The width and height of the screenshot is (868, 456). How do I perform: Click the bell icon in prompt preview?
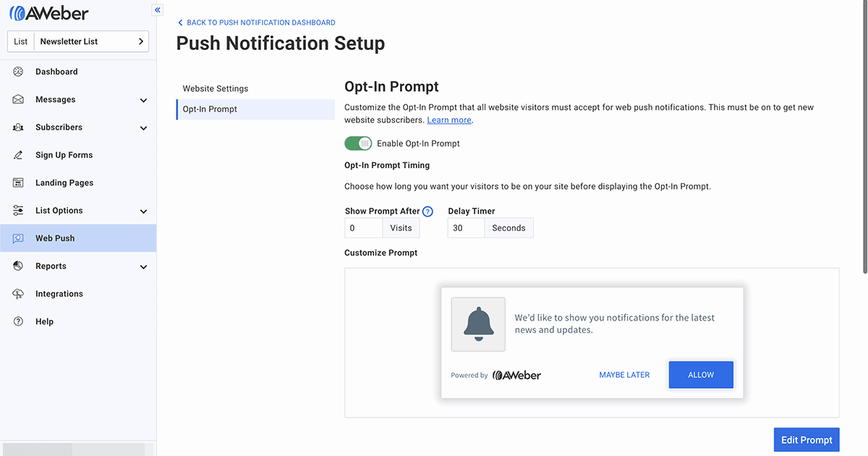tap(478, 324)
